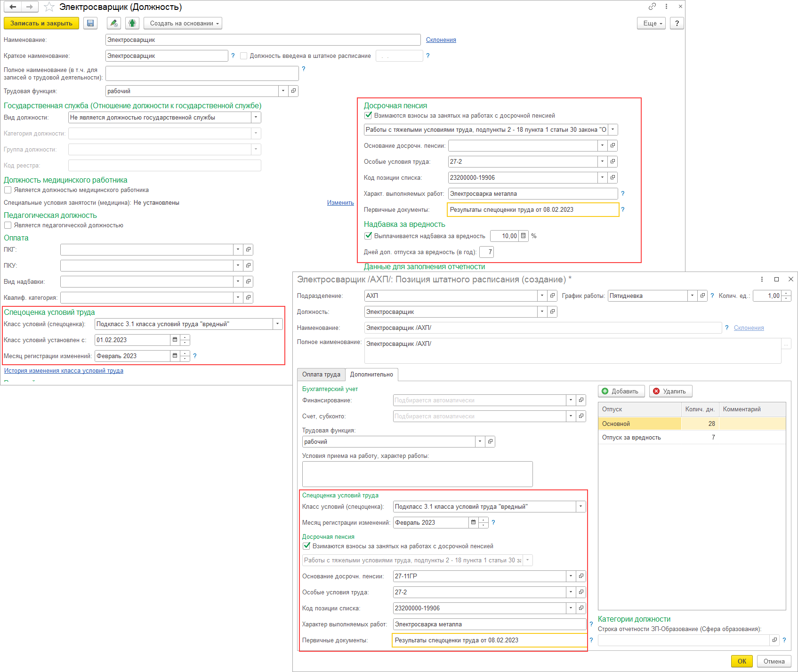Open Создать на основании menu
The height and width of the screenshot is (672, 798).
[x=183, y=23]
